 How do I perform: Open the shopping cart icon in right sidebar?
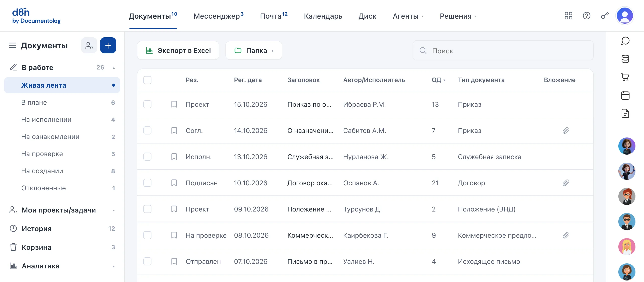[625, 77]
